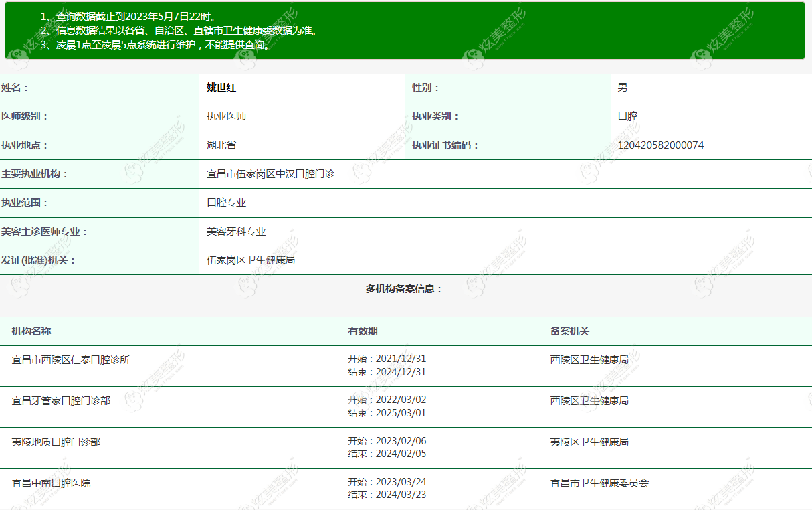Viewport: 812px width, 510px height.
Task: Click the 有效期 column header
Action: (363, 331)
